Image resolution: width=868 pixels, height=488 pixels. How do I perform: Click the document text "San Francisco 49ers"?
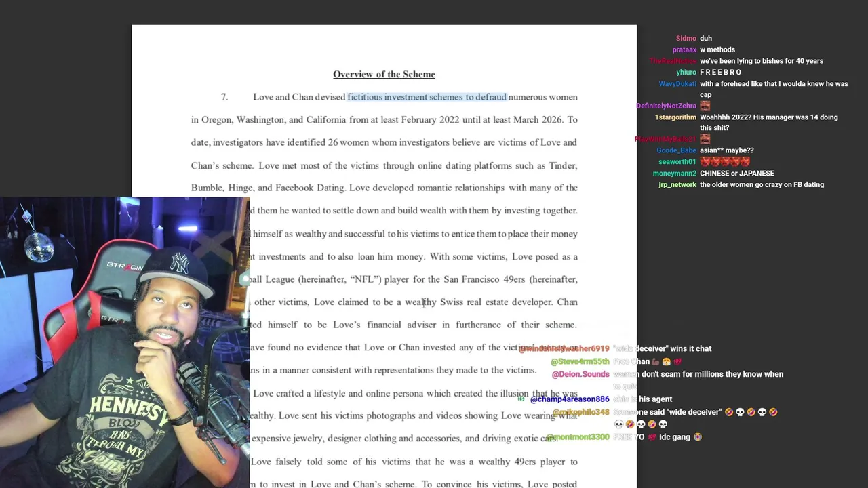pyautogui.click(x=484, y=279)
